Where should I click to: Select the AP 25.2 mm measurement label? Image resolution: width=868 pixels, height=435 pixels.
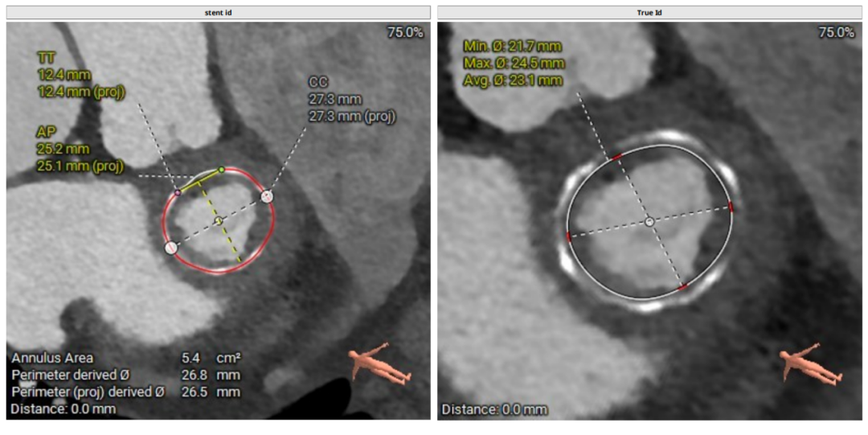(80, 149)
